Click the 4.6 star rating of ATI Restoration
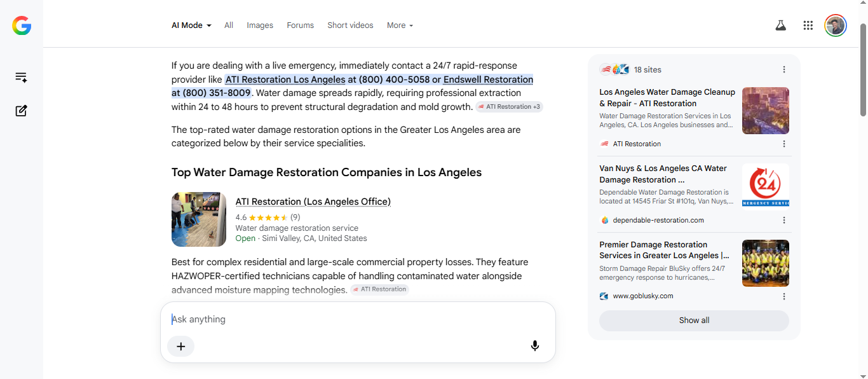 click(268, 217)
